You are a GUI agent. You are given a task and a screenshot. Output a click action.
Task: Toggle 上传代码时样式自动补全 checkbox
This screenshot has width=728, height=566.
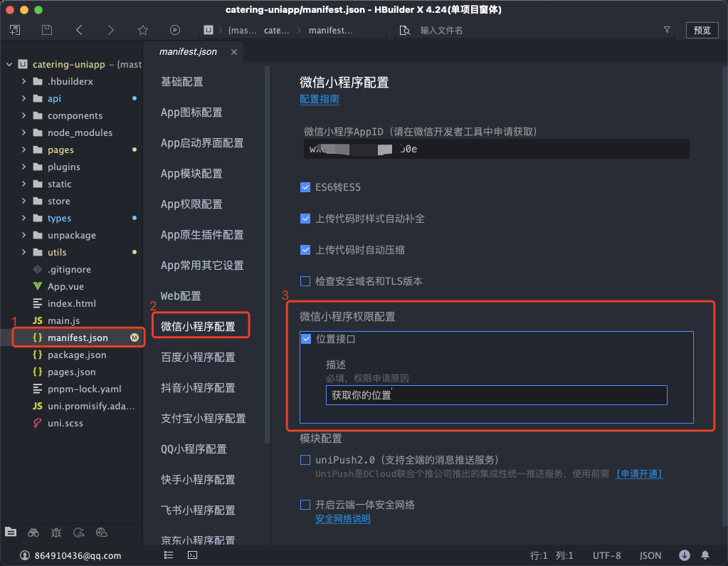click(305, 219)
